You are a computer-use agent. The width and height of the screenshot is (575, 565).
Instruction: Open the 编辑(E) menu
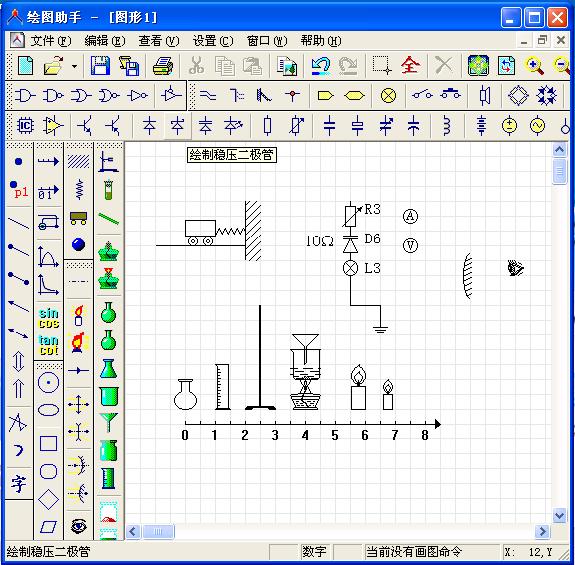pos(105,41)
